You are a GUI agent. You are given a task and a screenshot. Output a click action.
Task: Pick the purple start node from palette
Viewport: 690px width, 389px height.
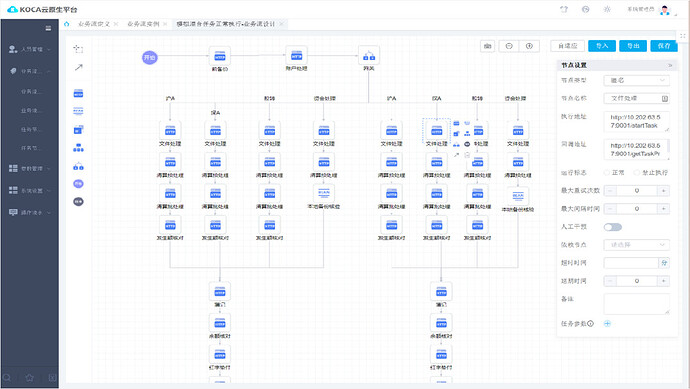[x=78, y=183]
